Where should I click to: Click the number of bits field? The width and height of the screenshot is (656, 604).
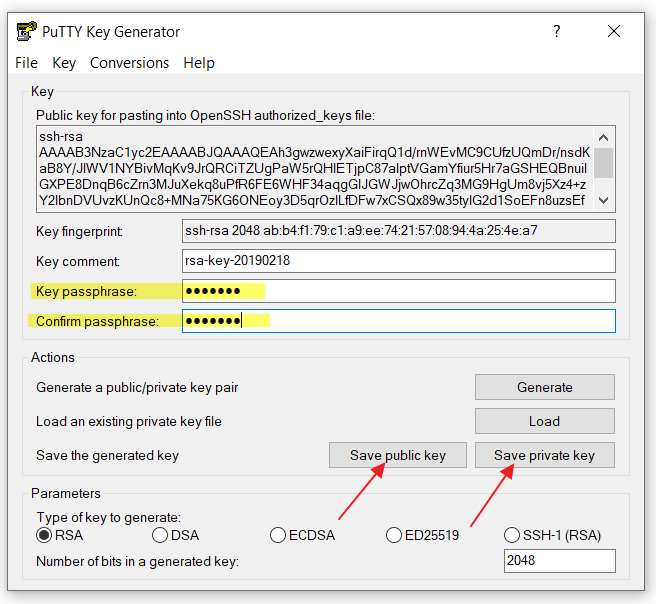point(560,561)
